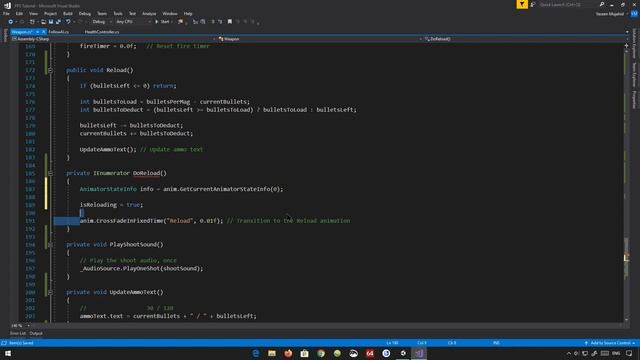Click the Visual Studio taskbar icon
This screenshot has height=360, width=640.
[x=419, y=353]
